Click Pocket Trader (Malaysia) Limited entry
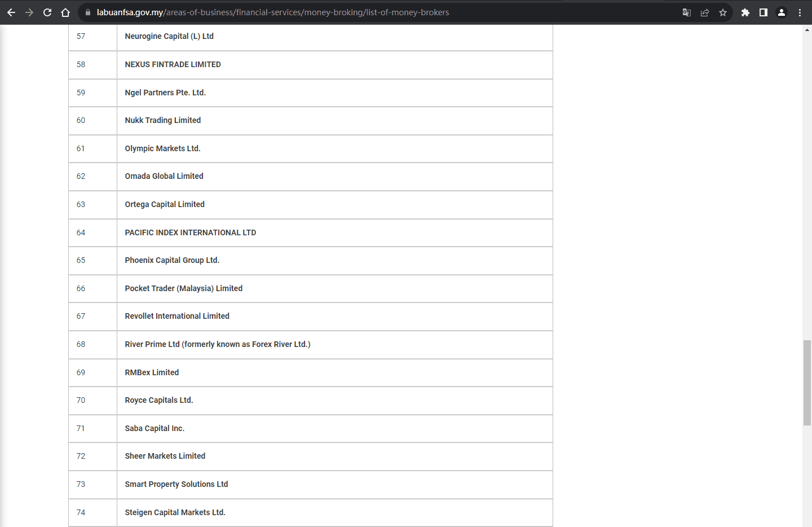The height and width of the screenshot is (527, 812). click(x=184, y=288)
